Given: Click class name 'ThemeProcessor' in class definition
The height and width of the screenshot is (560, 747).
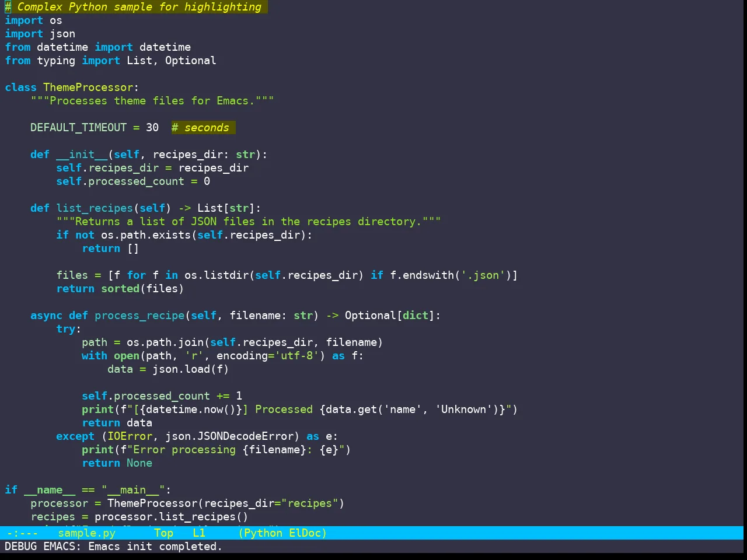Looking at the screenshot, I should point(88,87).
